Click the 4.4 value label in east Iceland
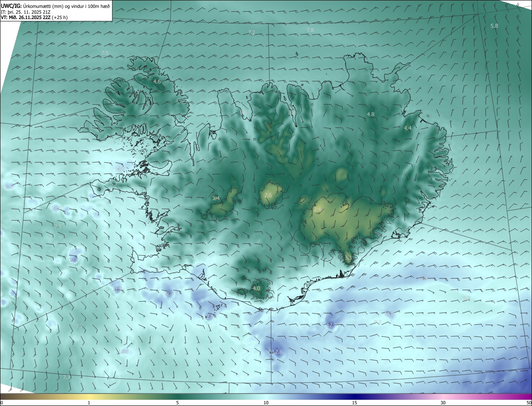Image resolution: width=532 pixels, height=406 pixels. (408, 128)
